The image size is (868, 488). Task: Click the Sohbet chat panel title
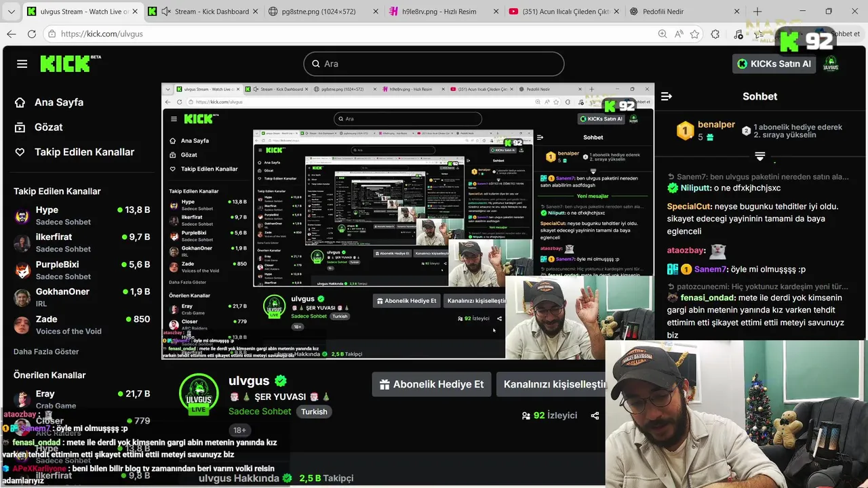(x=759, y=96)
